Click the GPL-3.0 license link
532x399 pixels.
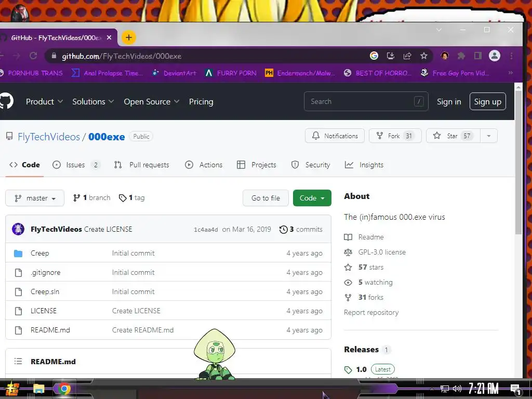coord(382,252)
